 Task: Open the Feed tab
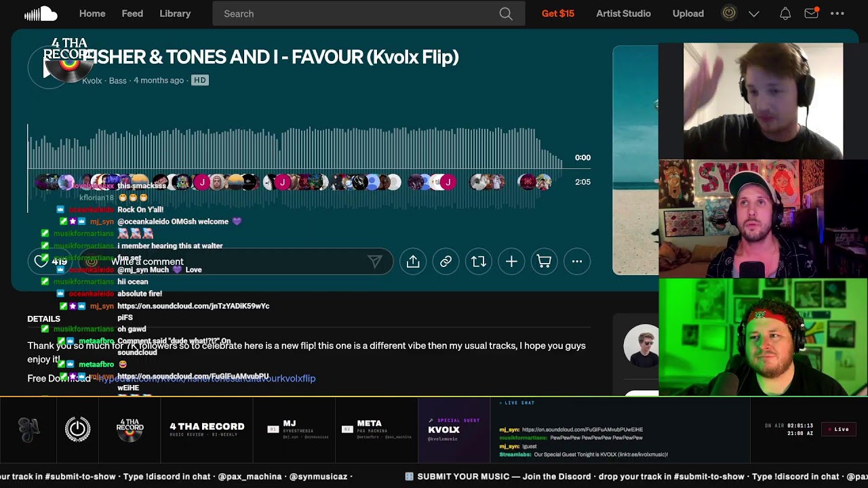coord(132,14)
